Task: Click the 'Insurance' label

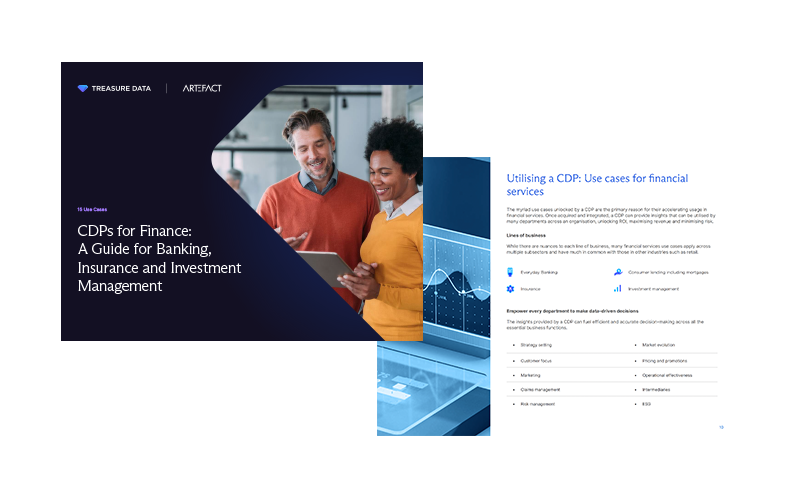Action: [530, 289]
